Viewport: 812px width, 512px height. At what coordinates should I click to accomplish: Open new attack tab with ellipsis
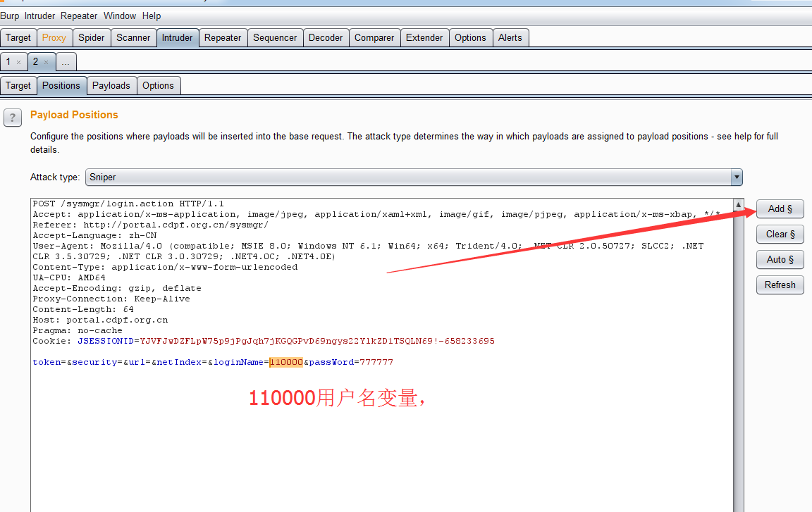pos(66,62)
